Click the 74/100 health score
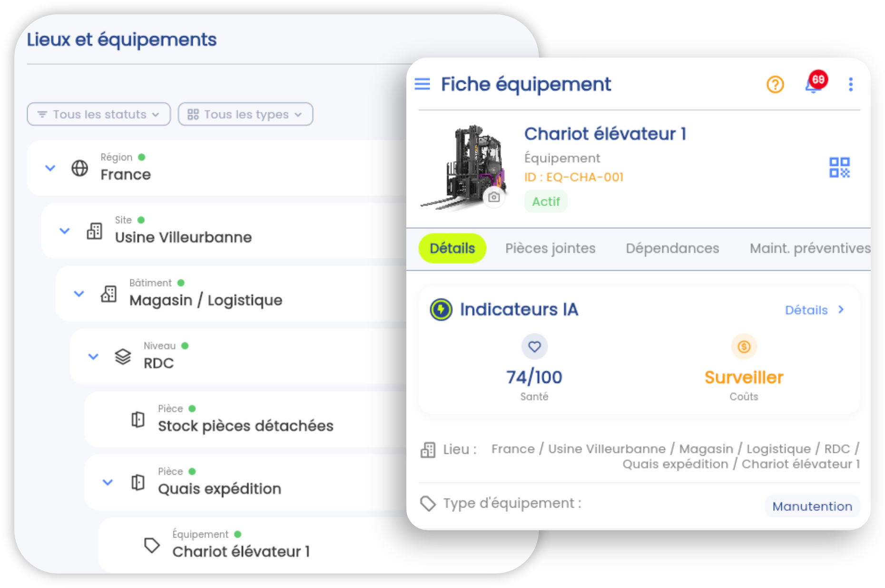The width and height of the screenshot is (885, 588). click(x=534, y=377)
